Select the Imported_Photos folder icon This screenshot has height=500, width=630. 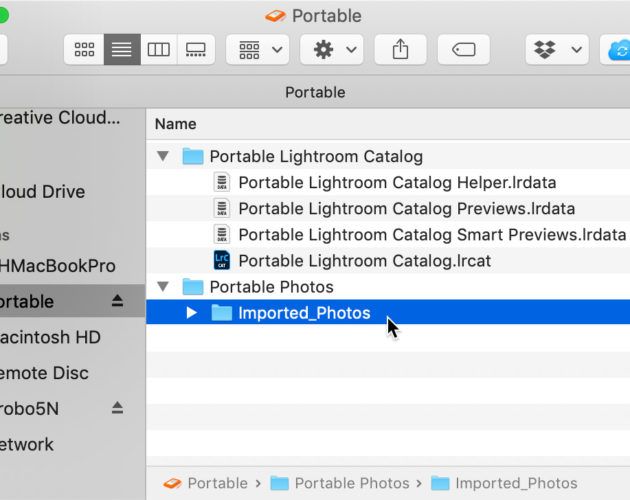click(x=222, y=313)
